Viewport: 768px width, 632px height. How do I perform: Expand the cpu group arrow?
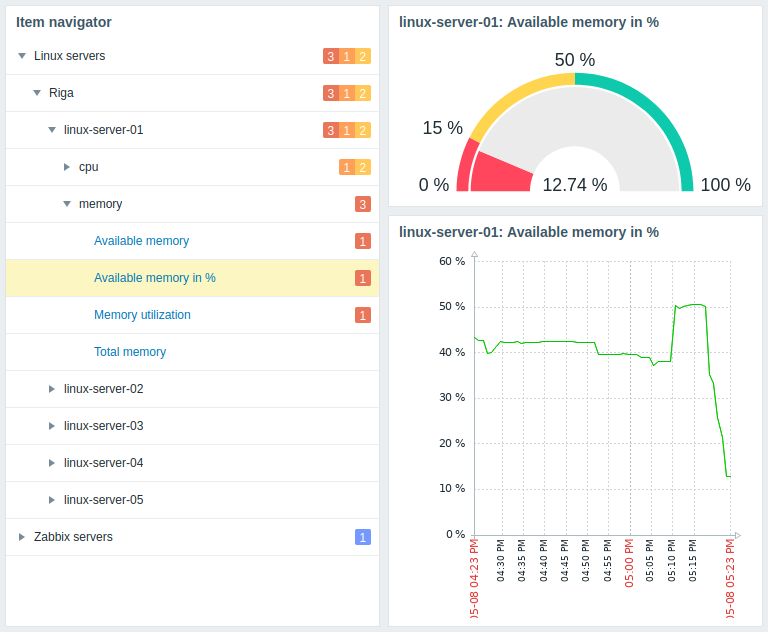tap(67, 167)
